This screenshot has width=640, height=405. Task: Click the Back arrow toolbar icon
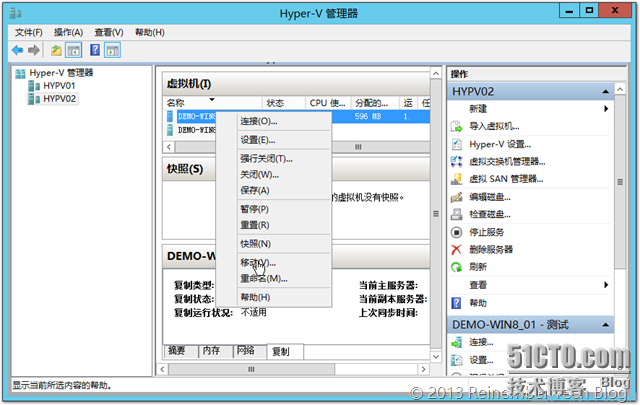tap(17, 51)
